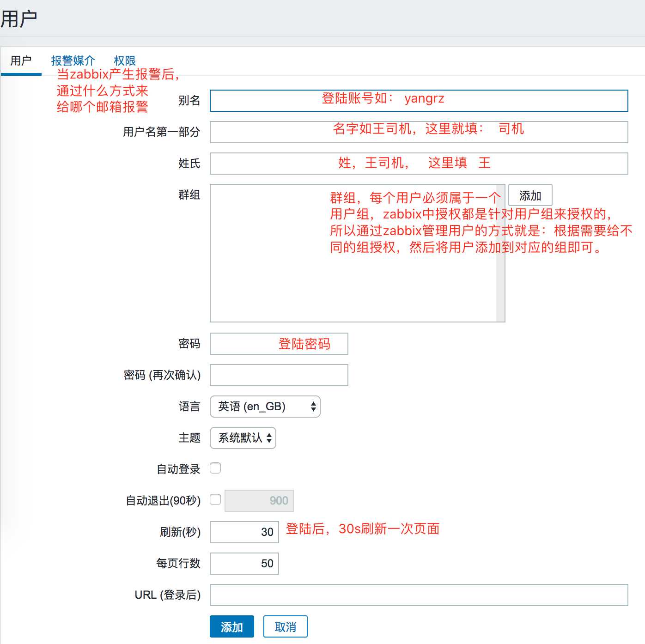
Task: Switch to the 用户 tab
Action: tap(21, 61)
